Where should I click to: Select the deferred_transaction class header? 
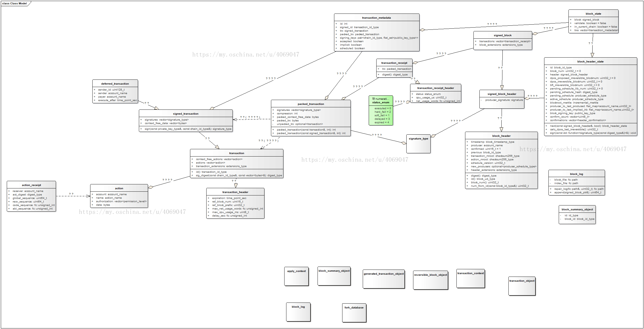115,84
